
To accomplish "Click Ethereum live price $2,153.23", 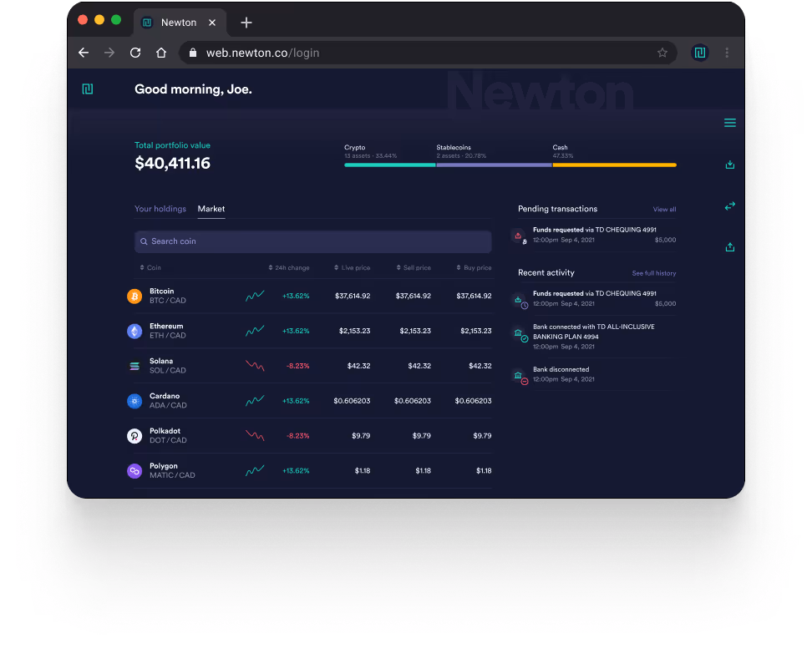I will coord(355,331).
